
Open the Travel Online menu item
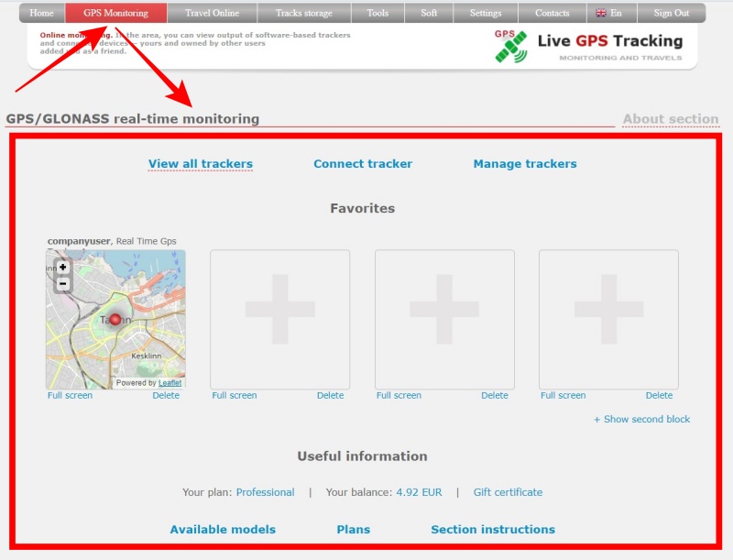click(212, 13)
